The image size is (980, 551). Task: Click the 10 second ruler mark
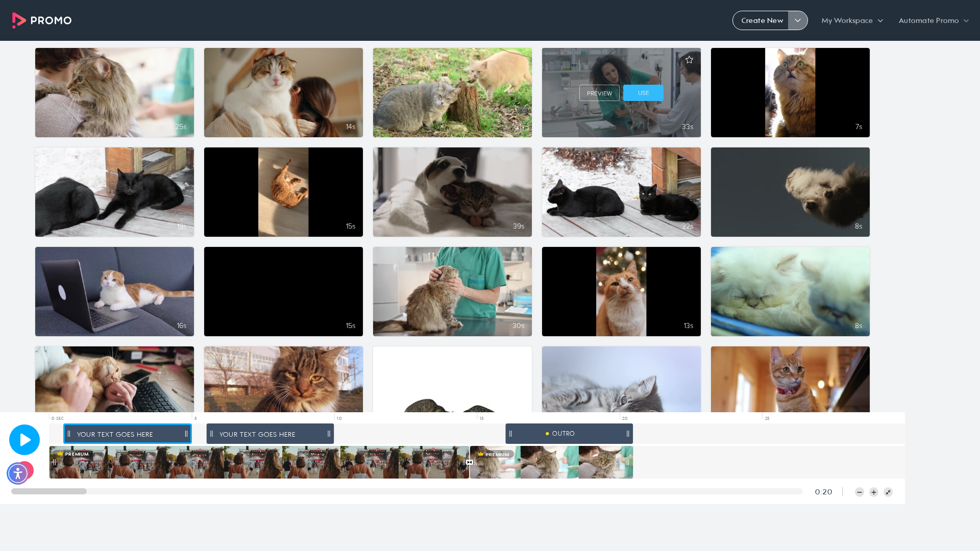339,418
